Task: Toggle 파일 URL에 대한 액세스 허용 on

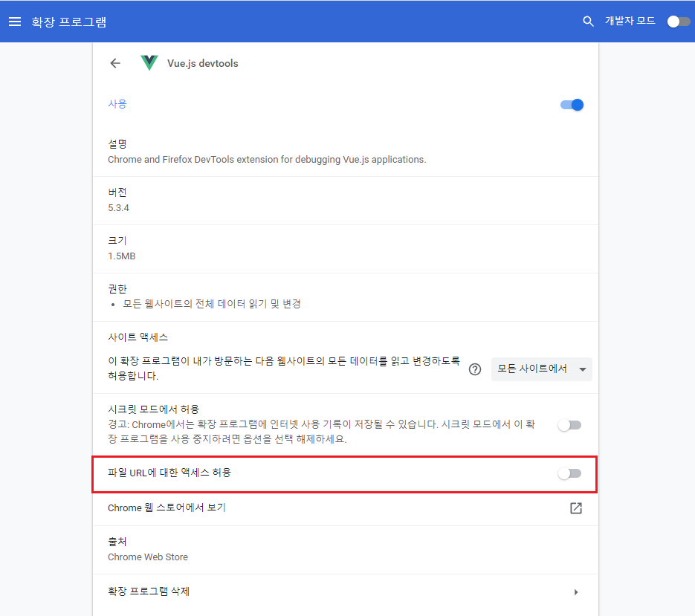Action: coord(570,473)
